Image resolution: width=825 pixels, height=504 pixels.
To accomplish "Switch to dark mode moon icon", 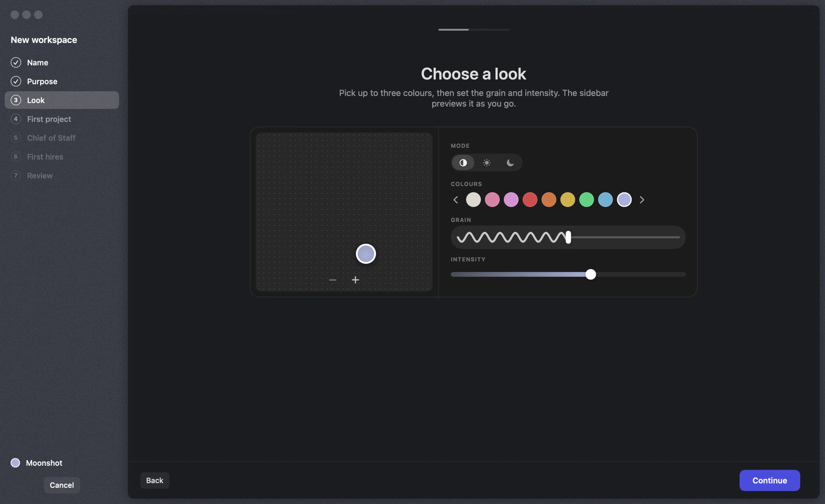I will pos(510,163).
